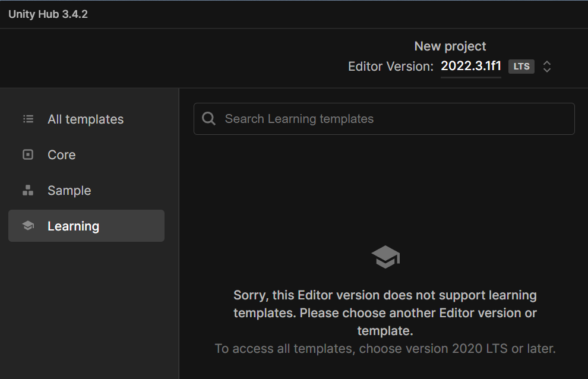
Task: Open the Sample templates category
Action: click(86, 190)
